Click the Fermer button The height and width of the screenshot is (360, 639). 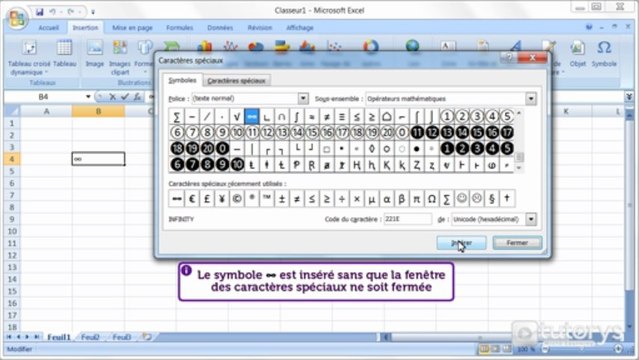(517, 243)
